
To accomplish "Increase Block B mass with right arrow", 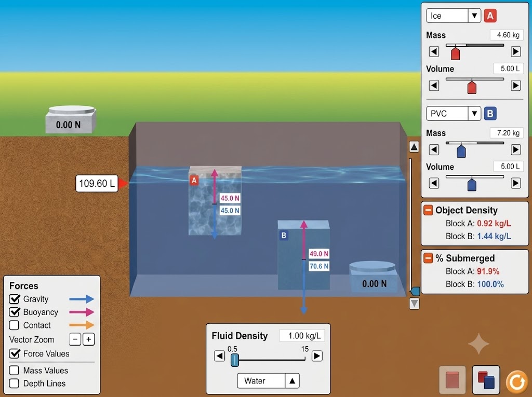I will coord(516,149).
